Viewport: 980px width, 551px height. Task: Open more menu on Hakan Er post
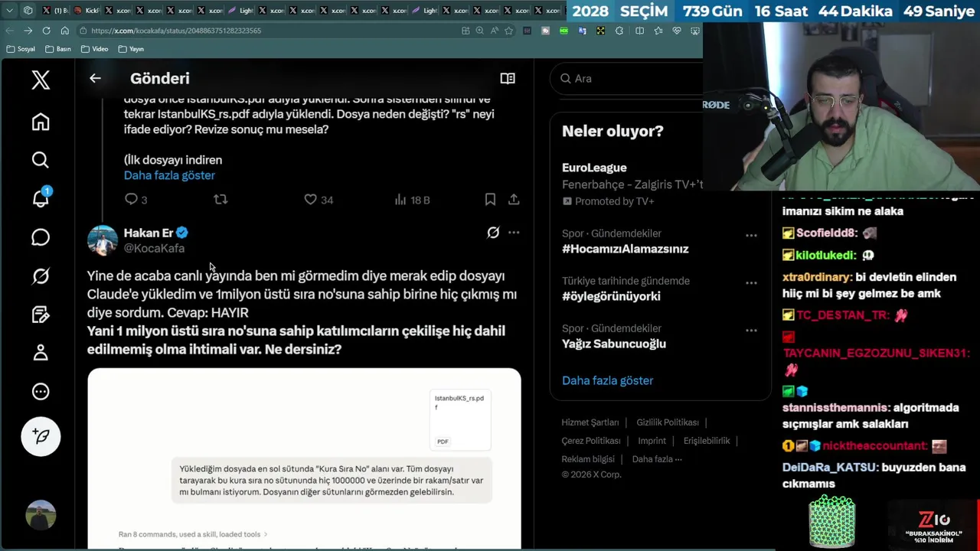[514, 233]
